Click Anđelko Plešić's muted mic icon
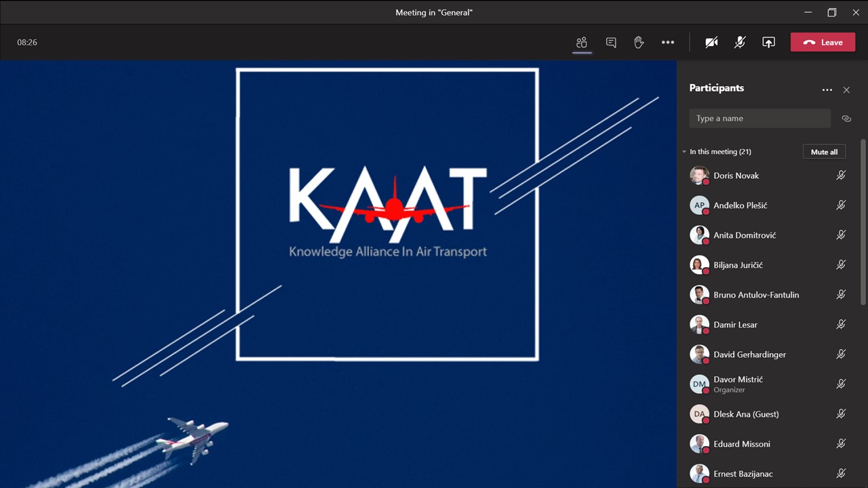 (841, 205)
